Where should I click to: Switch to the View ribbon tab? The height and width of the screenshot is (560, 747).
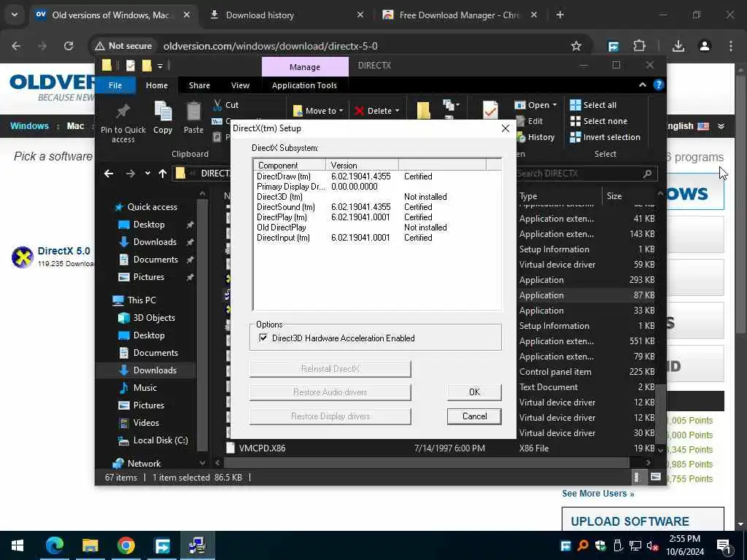click(x=240, y=85)
